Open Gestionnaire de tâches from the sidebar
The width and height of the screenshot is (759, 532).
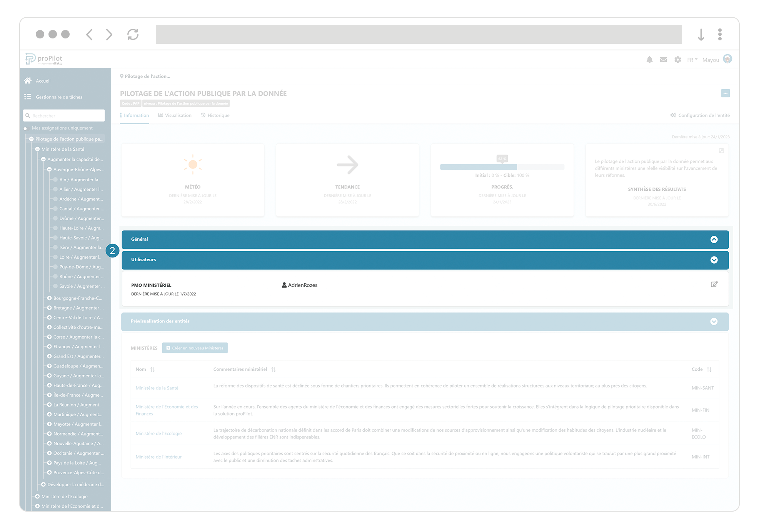(x=59, y=97)
